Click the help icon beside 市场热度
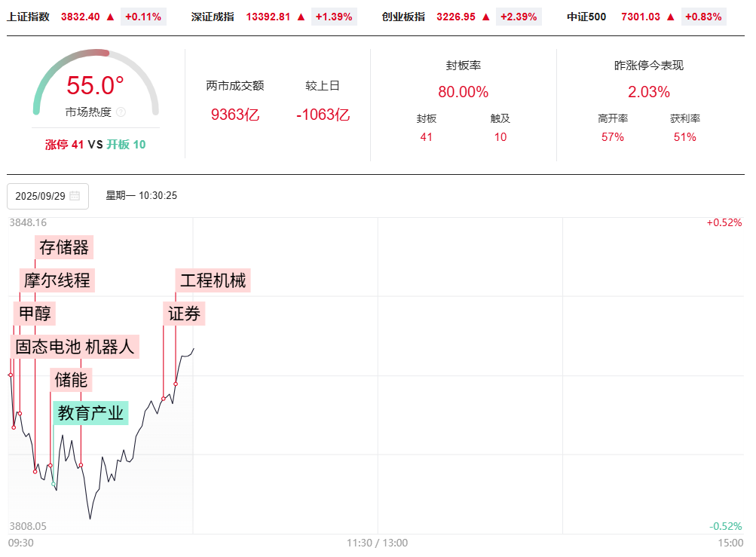 pos(121,112)
